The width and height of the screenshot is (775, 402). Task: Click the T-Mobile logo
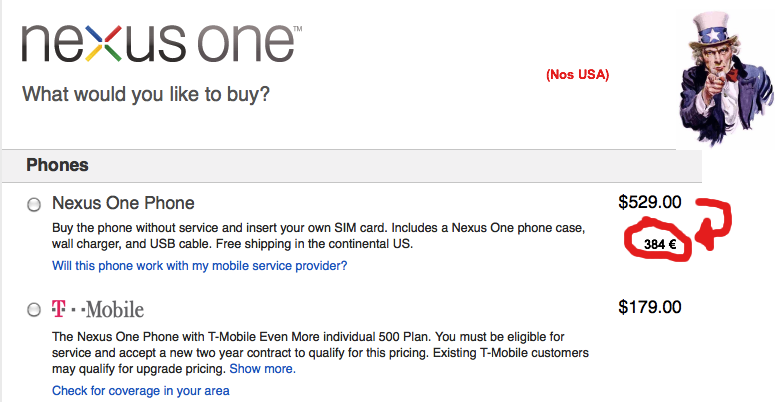pyautogui.click(x=98, y=309)
